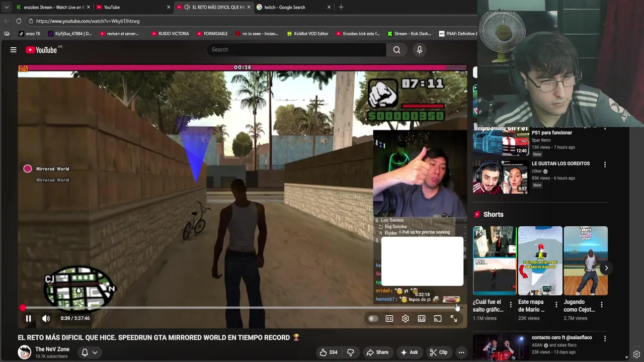Screen dimensions: 644x362
Task: Open The NeV Zone channel name link
Action: (52, 349)
